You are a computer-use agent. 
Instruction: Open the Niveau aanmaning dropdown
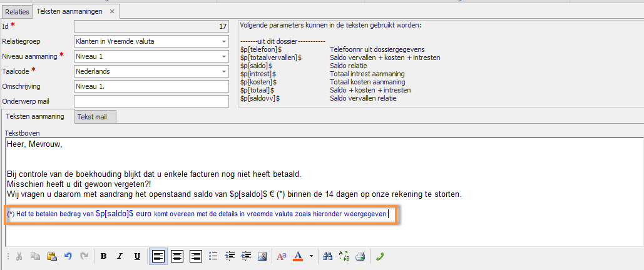(x=224, y=57)
